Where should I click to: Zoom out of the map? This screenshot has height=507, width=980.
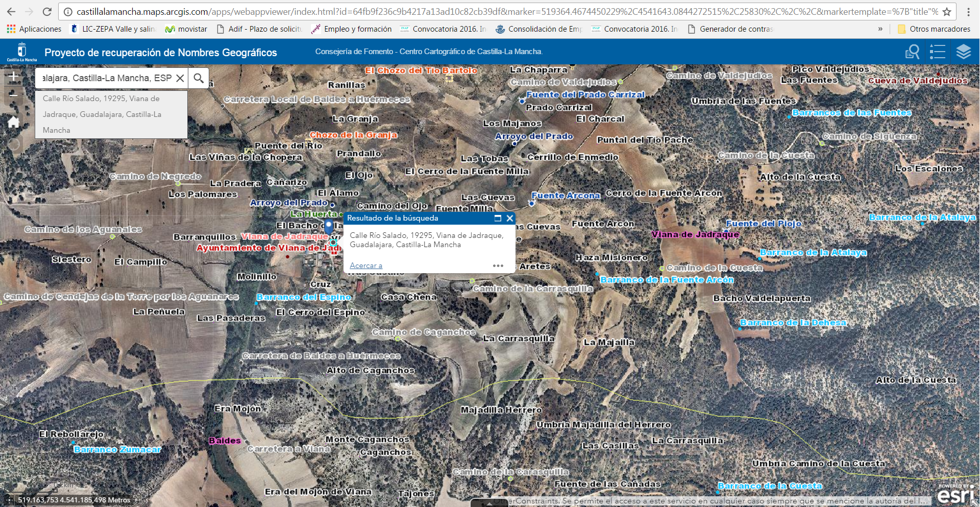tap(14, 94)
